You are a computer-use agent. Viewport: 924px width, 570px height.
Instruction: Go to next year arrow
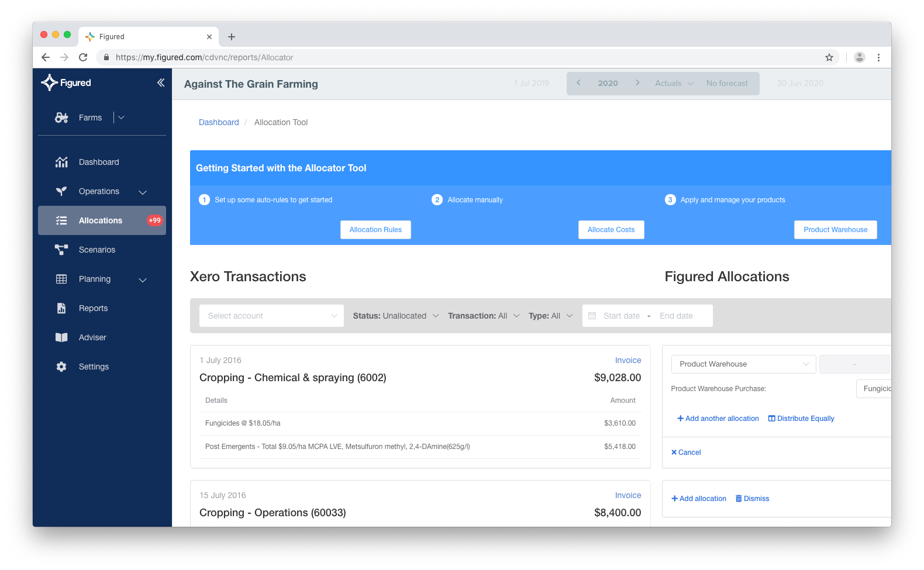pos(637,83)
